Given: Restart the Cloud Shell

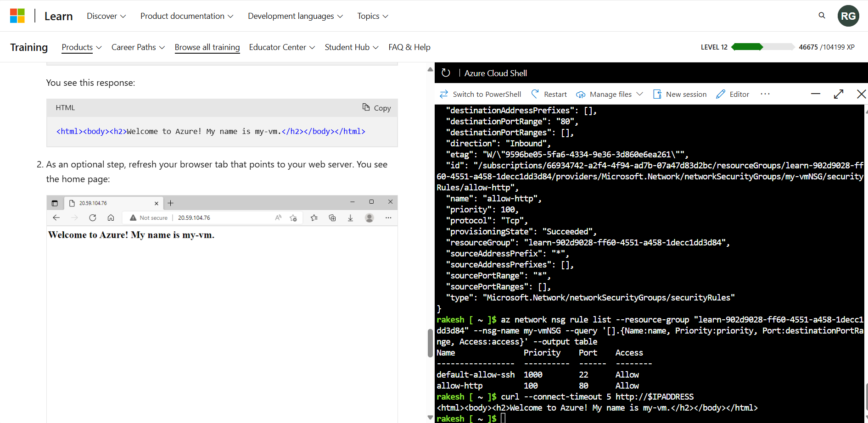Looking at the screenshot, I should coord(549,94).
